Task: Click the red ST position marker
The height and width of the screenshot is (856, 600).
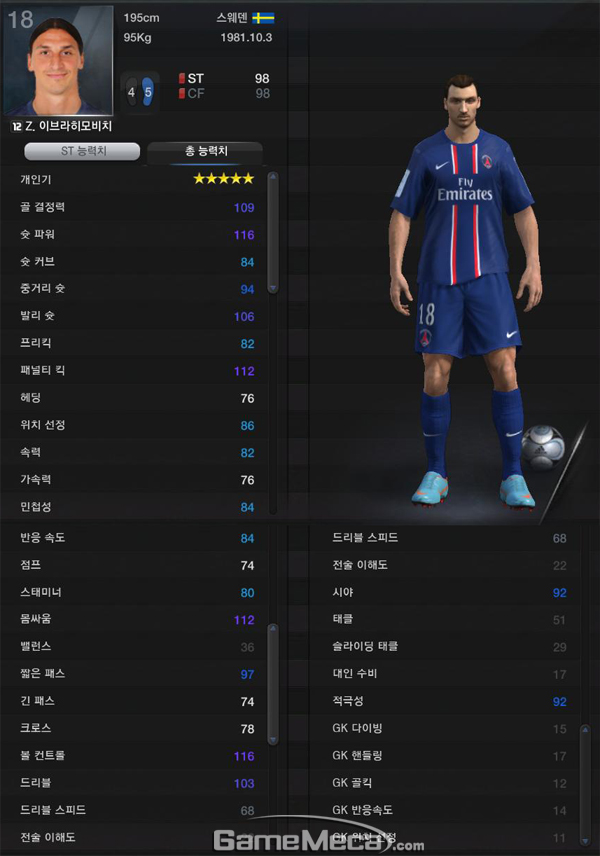Action: 182,79
